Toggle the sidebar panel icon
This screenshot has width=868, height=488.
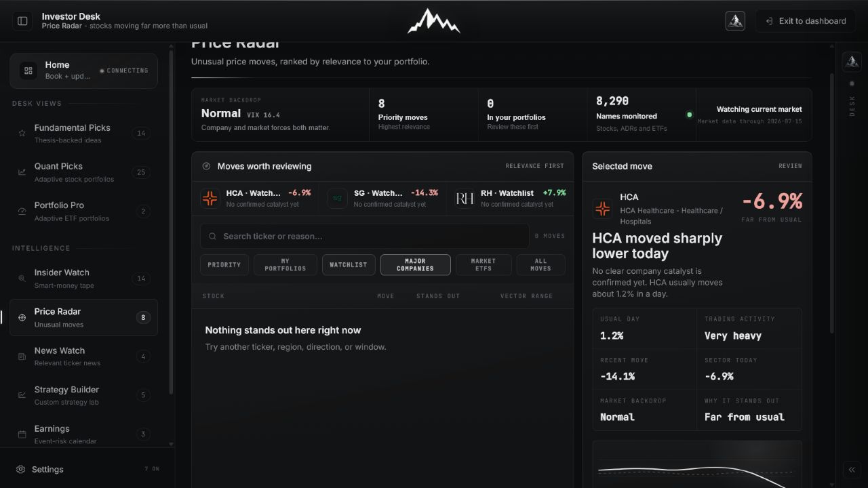(x=22, y=21)
